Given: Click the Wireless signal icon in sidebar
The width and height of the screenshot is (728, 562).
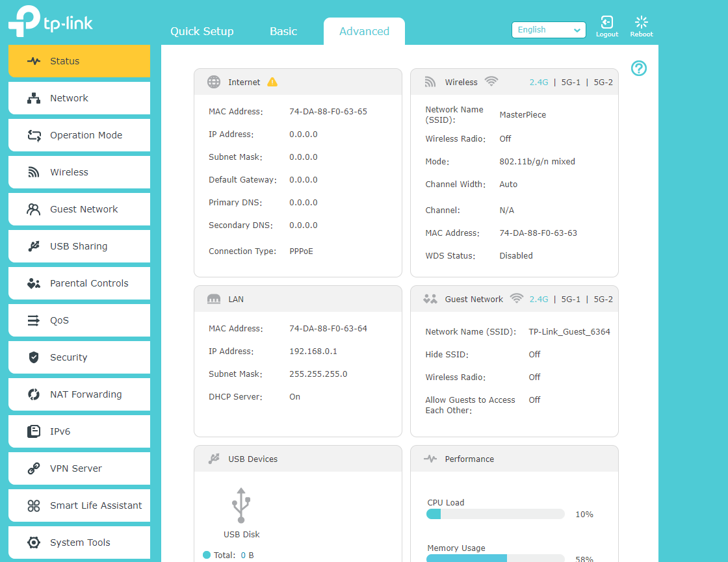Looking at the screenshot, I should (x=33, y=172).
